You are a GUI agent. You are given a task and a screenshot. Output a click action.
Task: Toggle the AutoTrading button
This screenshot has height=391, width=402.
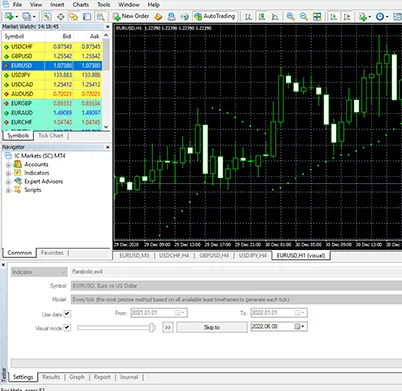click(215, 16)
